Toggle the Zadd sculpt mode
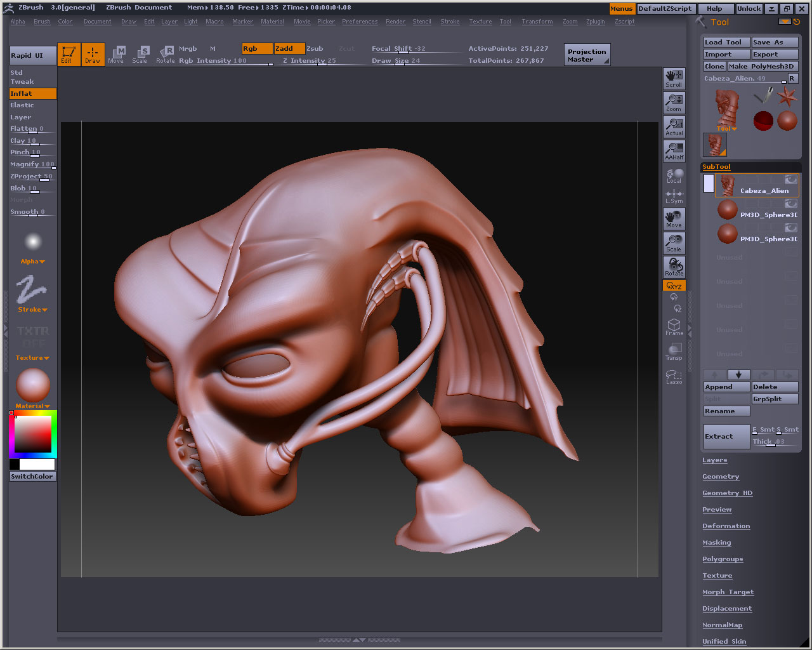Viewport: 812px width, 650px height. point(289,48)
